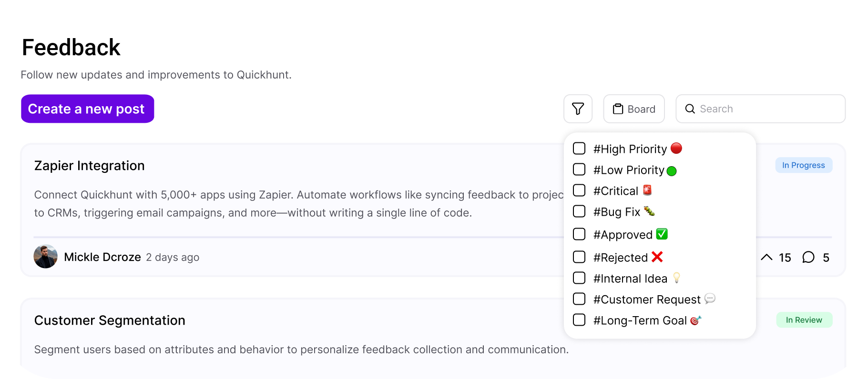
Task: Click the Board view button
Action: pyautogui.click(x=634, y=109)
